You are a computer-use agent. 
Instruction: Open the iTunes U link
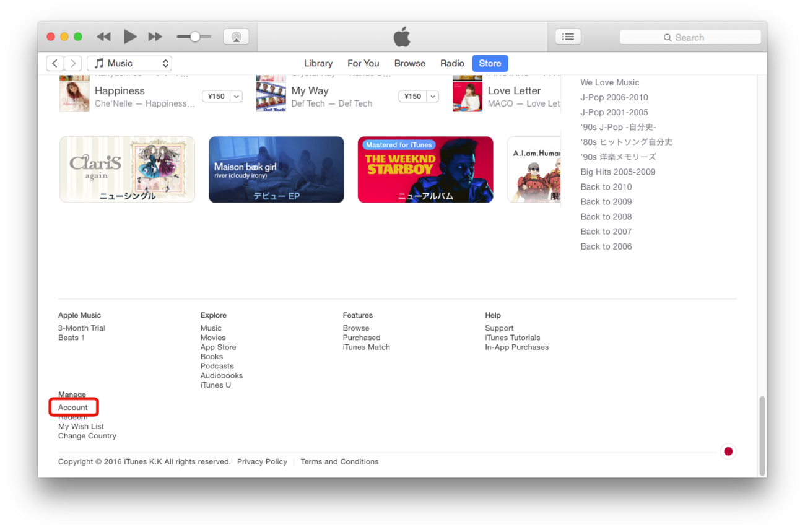[x=215, y=385]
